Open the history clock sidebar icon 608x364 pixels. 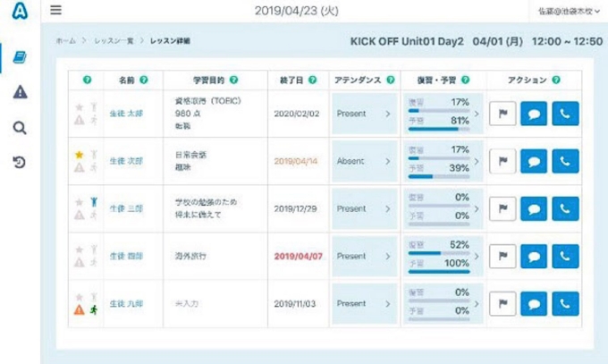(x=20, y=162)
